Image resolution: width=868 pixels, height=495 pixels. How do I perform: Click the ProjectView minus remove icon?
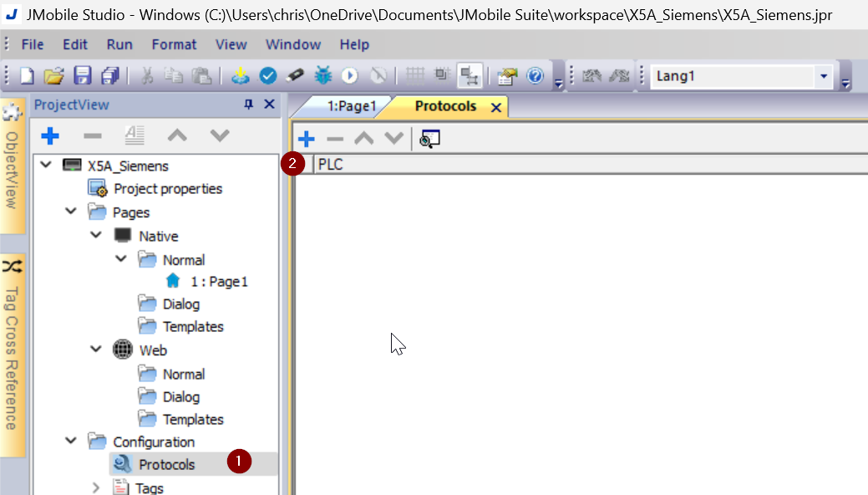93,135
